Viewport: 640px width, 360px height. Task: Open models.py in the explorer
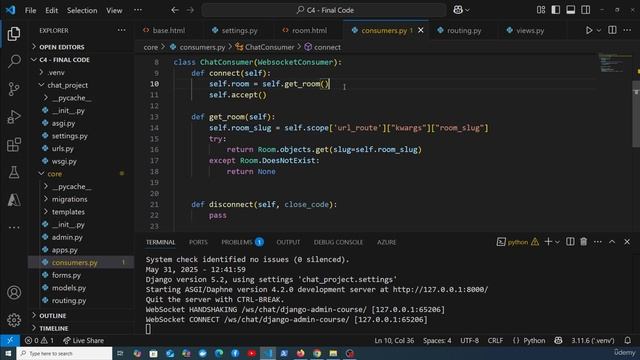[69, 288]
